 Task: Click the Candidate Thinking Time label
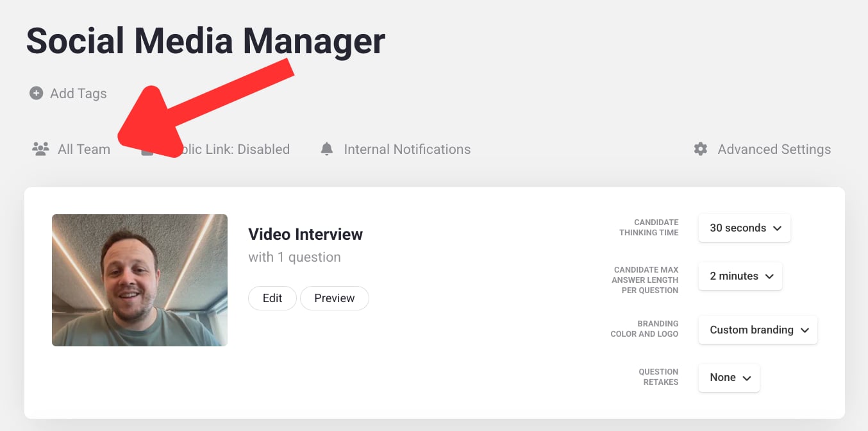pyautogui.click(x=649, y=228)
